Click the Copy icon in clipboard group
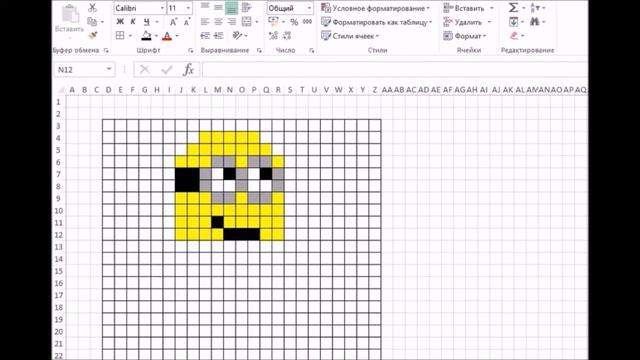 point(92,22)
